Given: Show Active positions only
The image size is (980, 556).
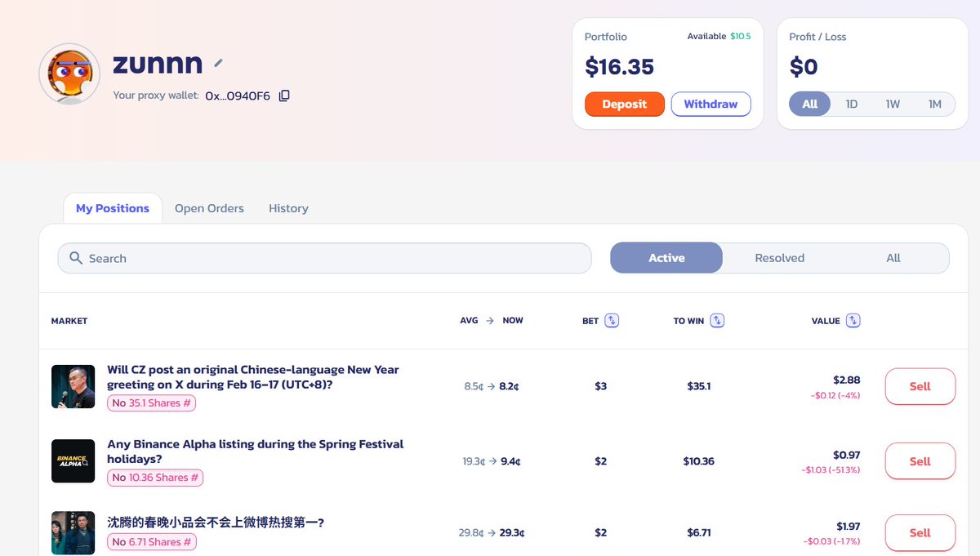Looking at the screenshot, I should click(666, 258).
